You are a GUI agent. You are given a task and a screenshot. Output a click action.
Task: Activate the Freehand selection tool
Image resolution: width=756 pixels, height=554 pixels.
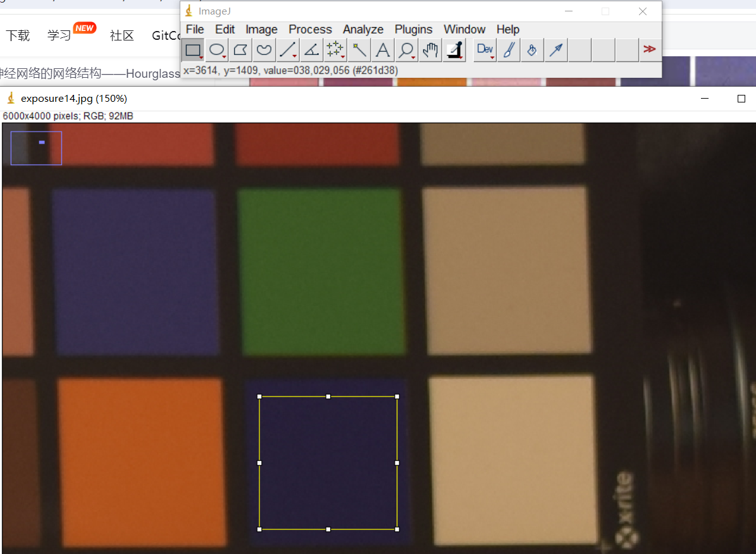pyautogui.click(x=264, y=50)
